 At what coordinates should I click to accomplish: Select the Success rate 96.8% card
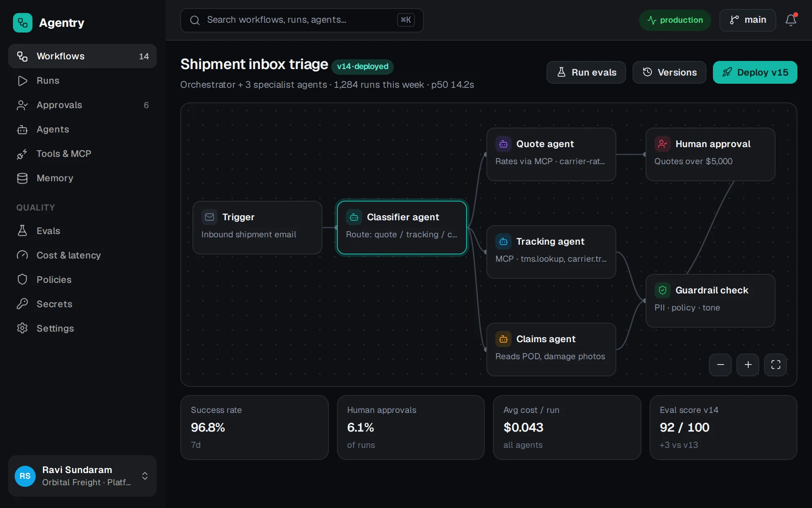click(x=255, y=428)
